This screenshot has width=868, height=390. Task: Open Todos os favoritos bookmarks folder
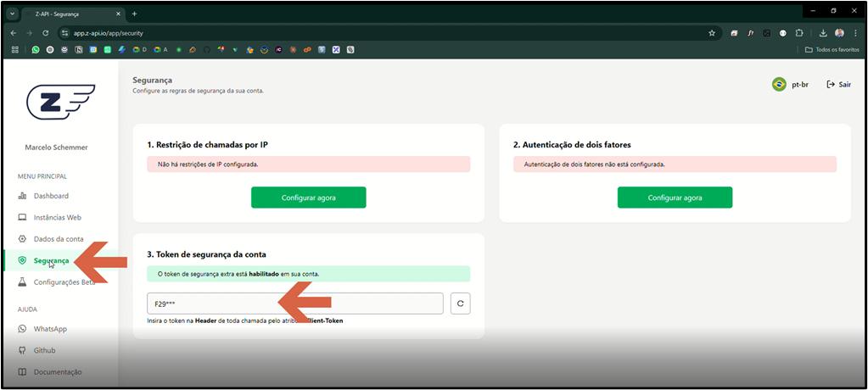(832, 50)
